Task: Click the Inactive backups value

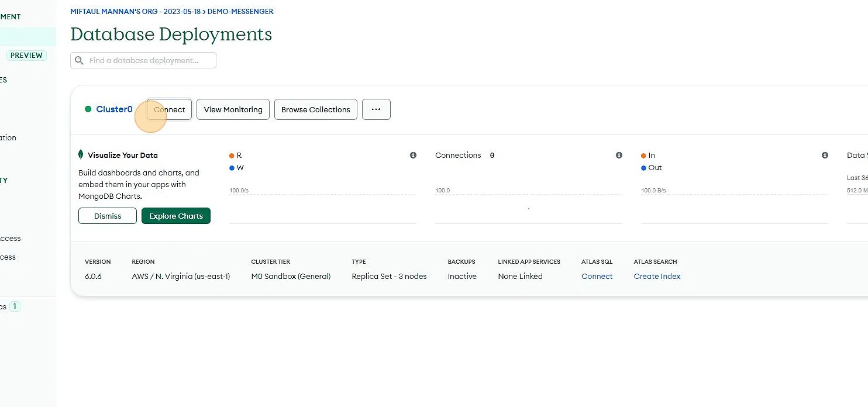Action: (462, 276)
